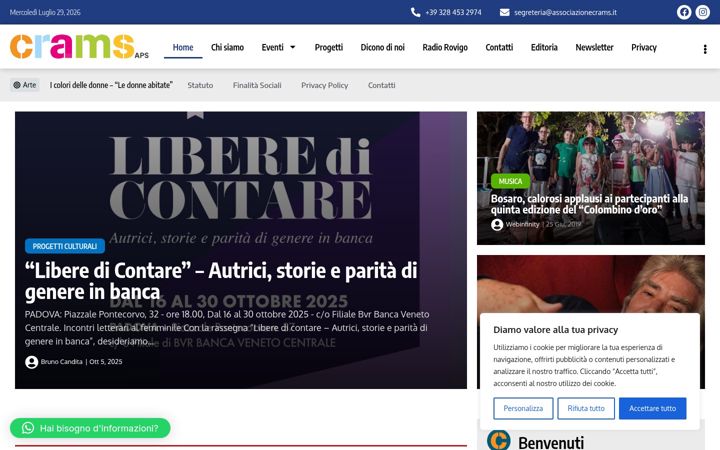720x450 pixels.
Task: Click the CRAMS APS logo
Action: [79, 46]
